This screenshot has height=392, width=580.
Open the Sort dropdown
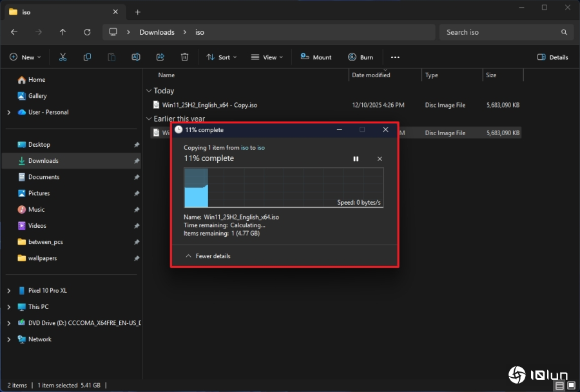point(221,57)
